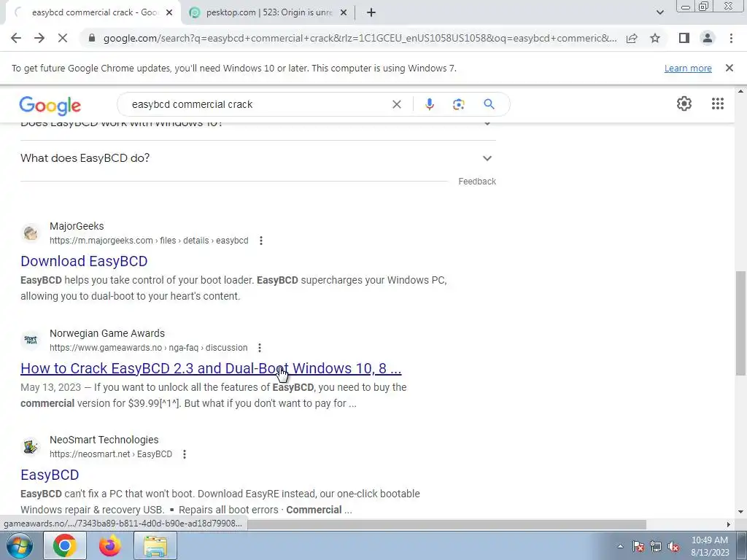Click the scroll down arrow

(x=741, y=513)
